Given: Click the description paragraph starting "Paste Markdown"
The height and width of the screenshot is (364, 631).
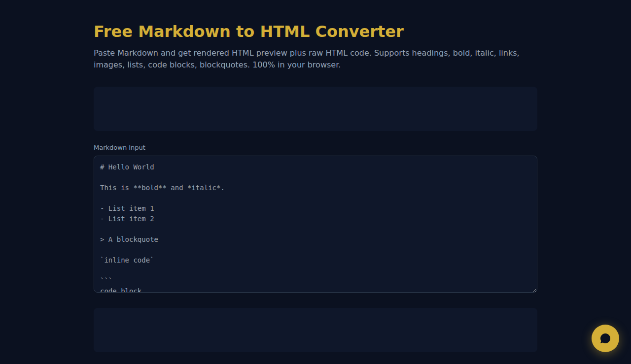Looking at the screenshot, I should coord(307,59).
